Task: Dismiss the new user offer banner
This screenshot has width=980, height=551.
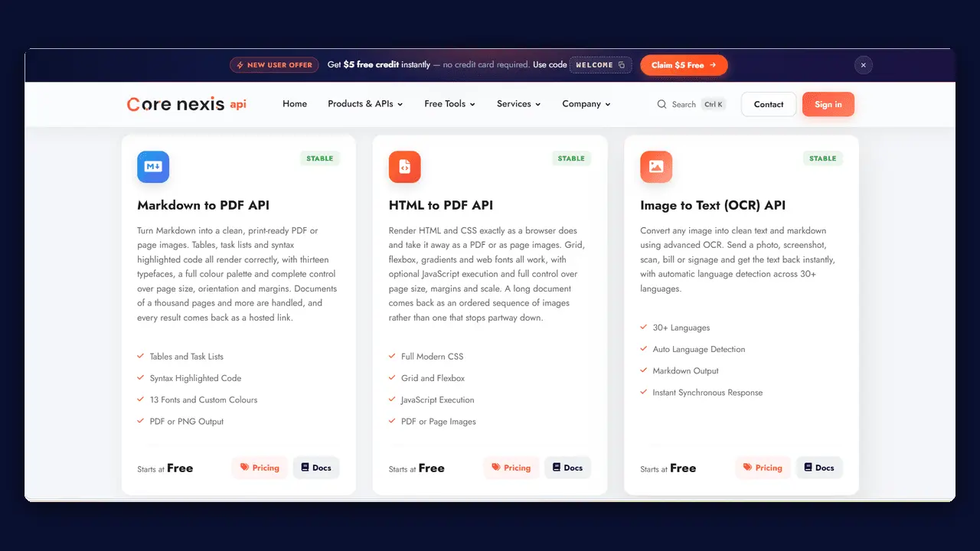Action: pos(863,65)
